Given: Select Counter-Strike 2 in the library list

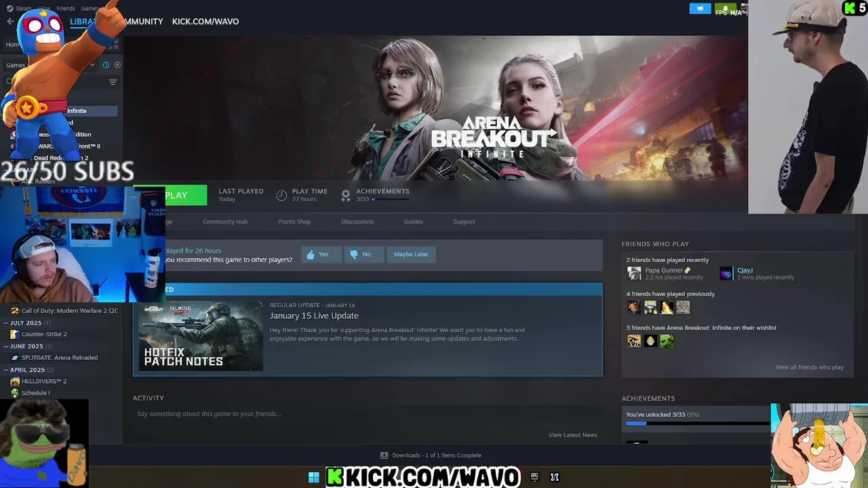Looking at the screenshot, I should click(44, 334).
